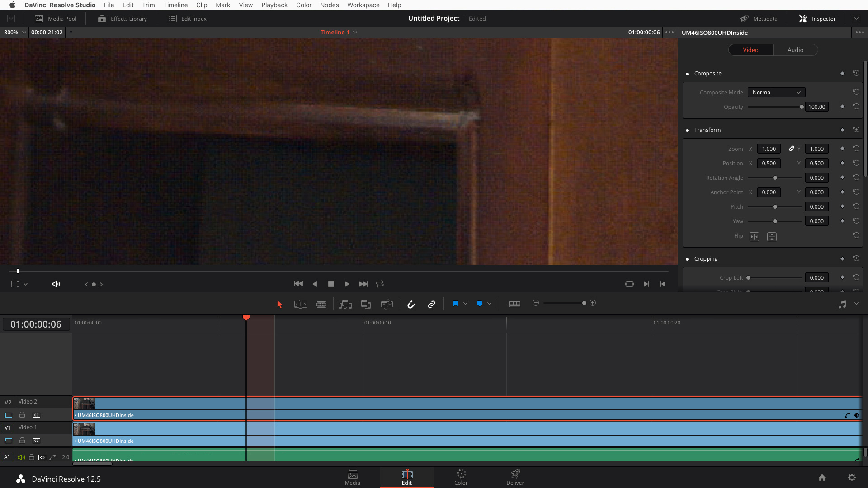Open the Media Pool panel
The width and height of the screenshot is (868, 488).
coord(56,19)
